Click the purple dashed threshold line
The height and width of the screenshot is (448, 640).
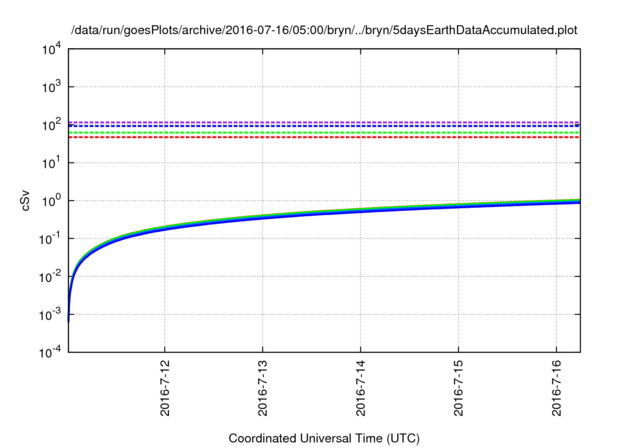coord(324,122)
